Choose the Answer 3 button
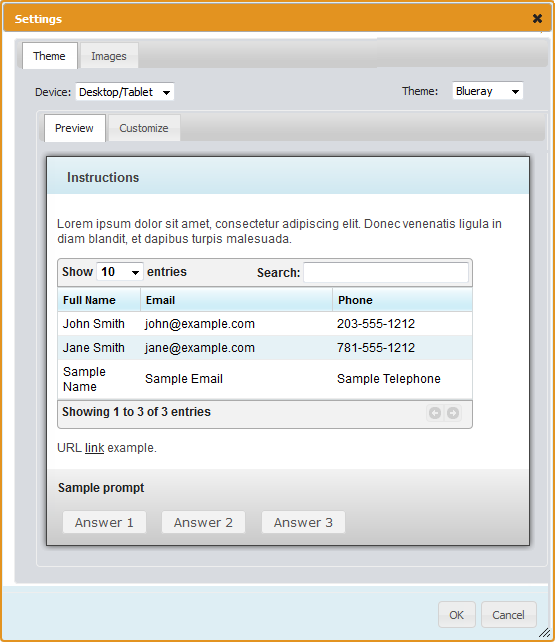The width and height of the screenshot is (556, 642). click(303, 522)
